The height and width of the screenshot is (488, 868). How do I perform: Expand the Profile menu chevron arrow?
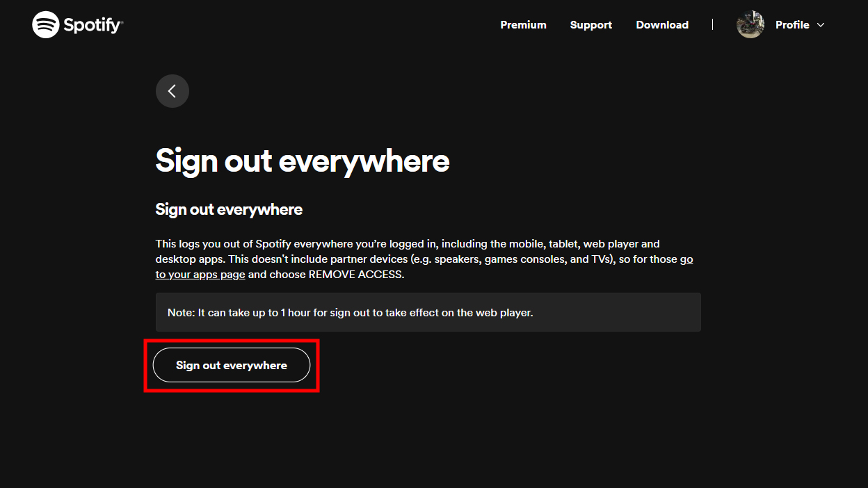click(821, 25)
